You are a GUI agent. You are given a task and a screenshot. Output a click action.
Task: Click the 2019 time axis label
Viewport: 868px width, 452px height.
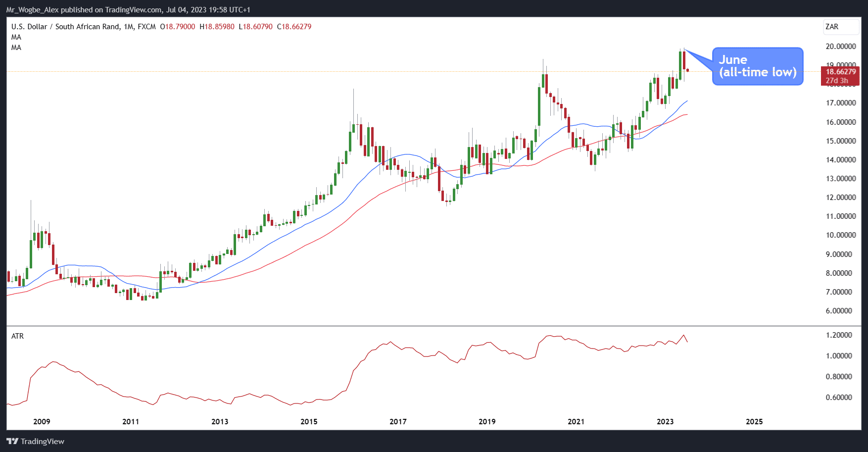(487, 422)
